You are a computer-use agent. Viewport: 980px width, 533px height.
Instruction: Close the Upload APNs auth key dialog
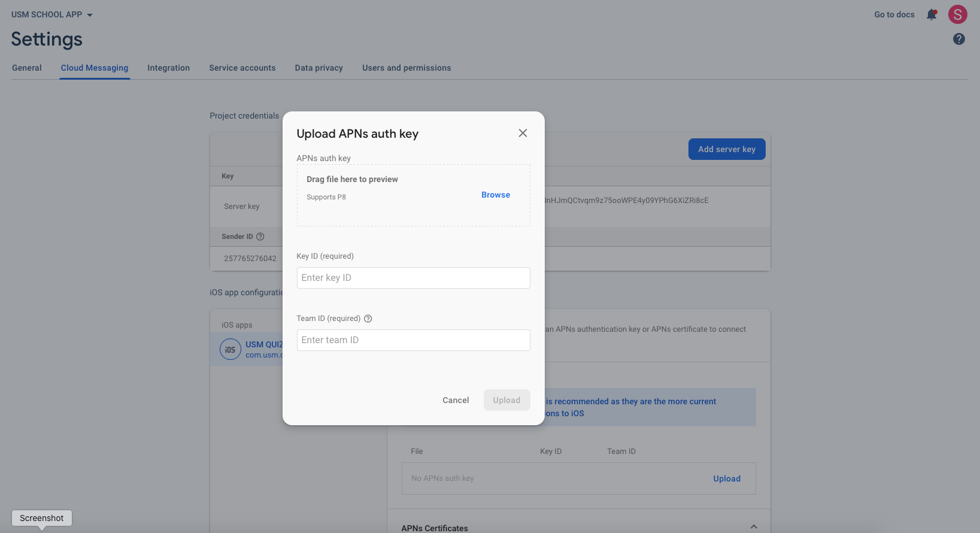tap(523, 133)
